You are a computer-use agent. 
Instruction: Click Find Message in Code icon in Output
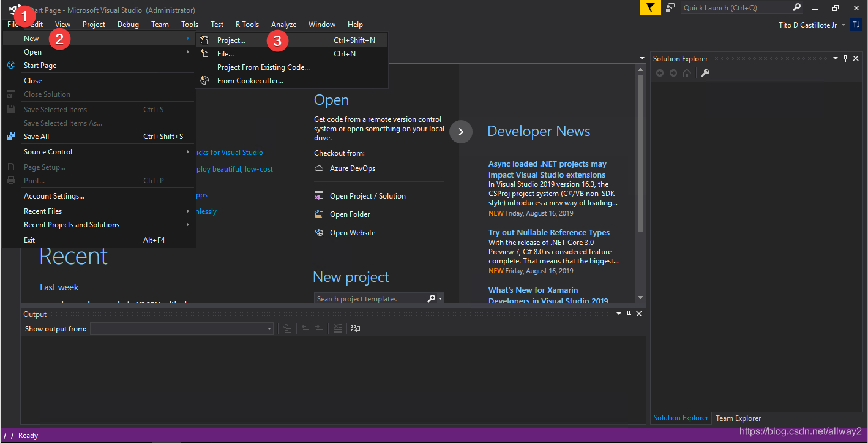pyautogui.click(x=286, y=328)
